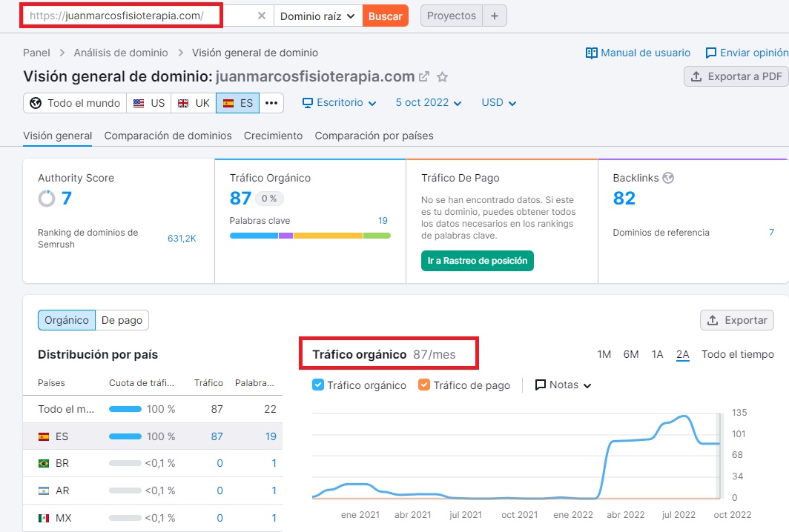Open Manual de usuario book icon link
Viewport: 789px width, 532px height.
tap(592, 53)
